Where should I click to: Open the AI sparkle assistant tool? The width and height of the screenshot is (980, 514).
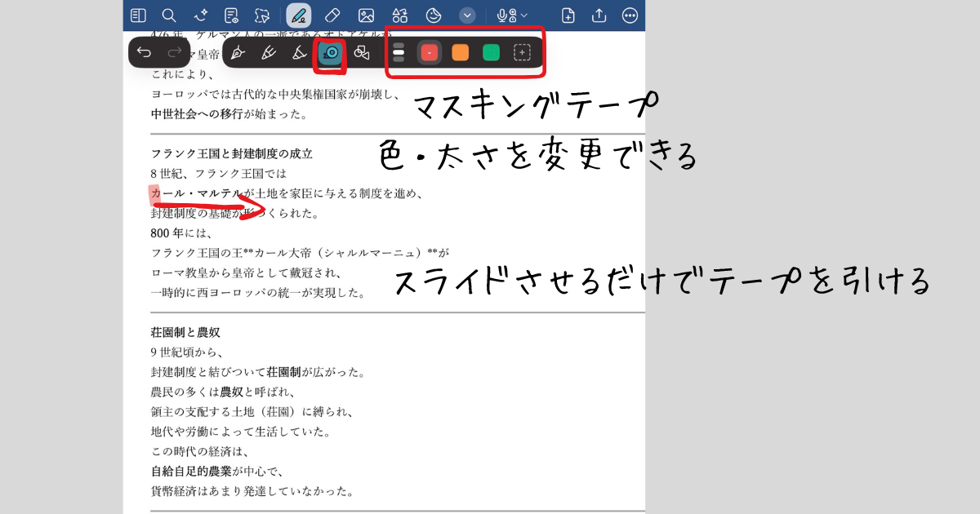pos(200,16)
